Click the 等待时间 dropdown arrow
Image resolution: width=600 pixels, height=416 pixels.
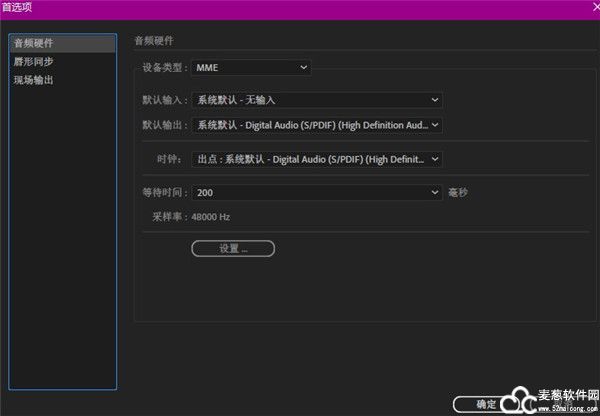(x=435, y=192)
